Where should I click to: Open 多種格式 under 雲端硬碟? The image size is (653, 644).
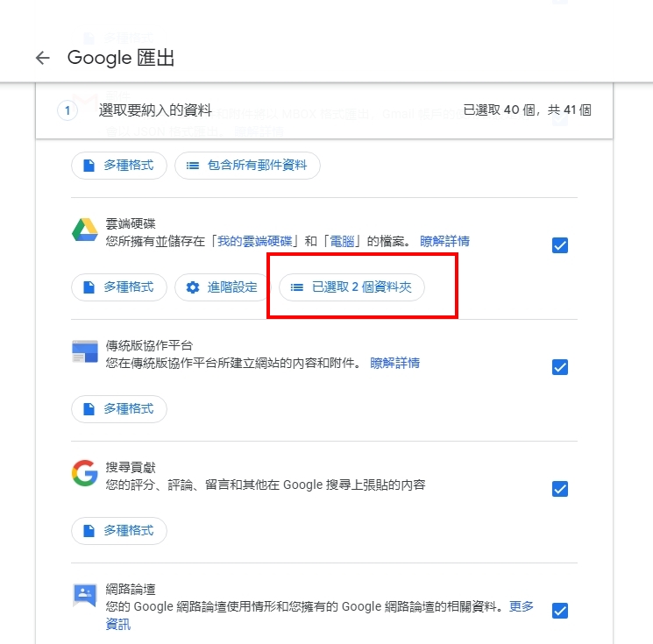(119, 287)
